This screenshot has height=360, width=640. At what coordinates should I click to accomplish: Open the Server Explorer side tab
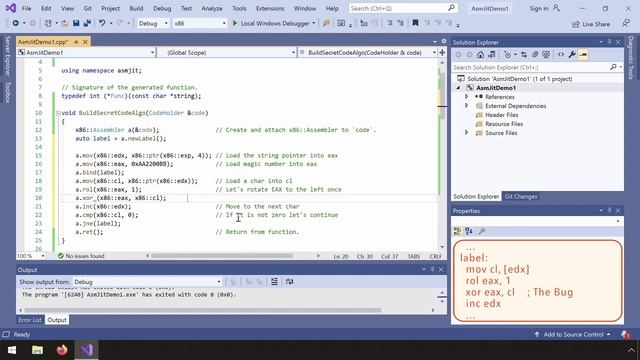7,56
